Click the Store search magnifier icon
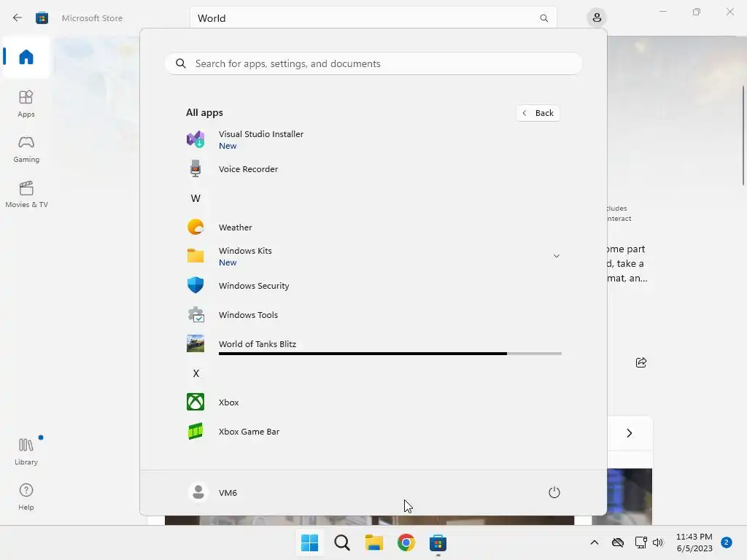The width and height of the screenshot is (747, 560). coord(543,18)
